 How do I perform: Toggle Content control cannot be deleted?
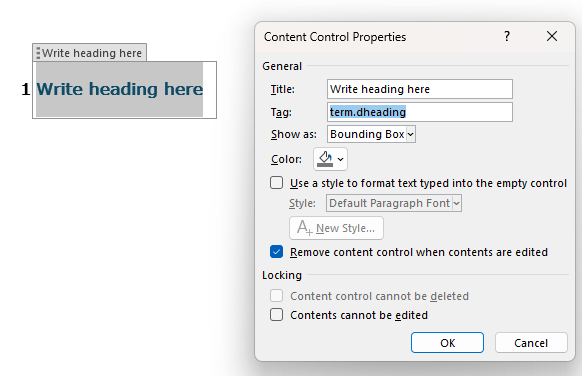coord(277,296)
